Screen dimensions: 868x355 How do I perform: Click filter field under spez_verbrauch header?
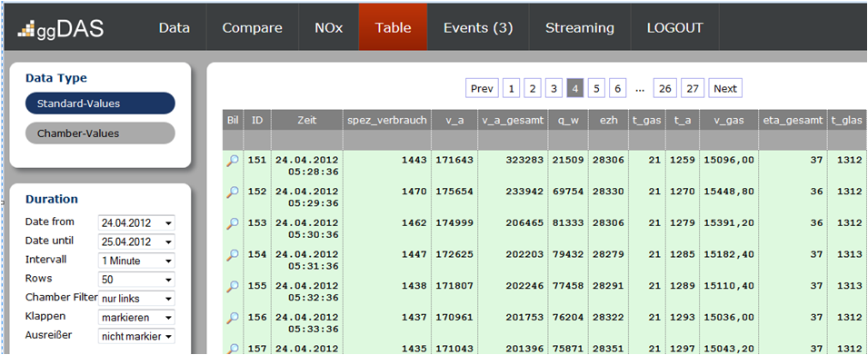tap(386, 141)
